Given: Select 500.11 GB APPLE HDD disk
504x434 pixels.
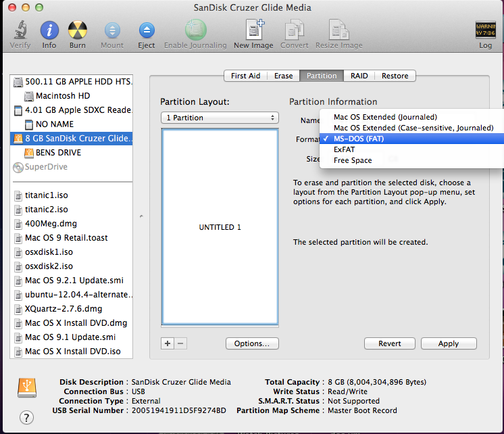Looking at the screenshot, I should point(72,82).
